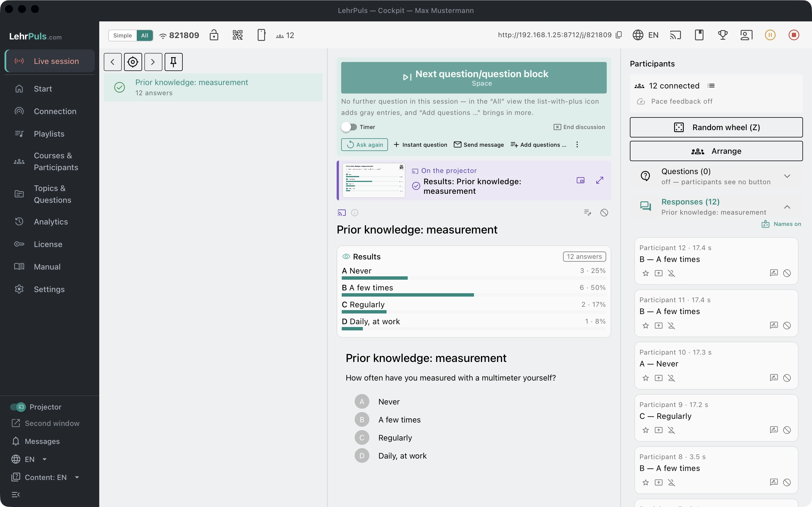
Task: Stop the session with the red button
Action: [794, 35]
